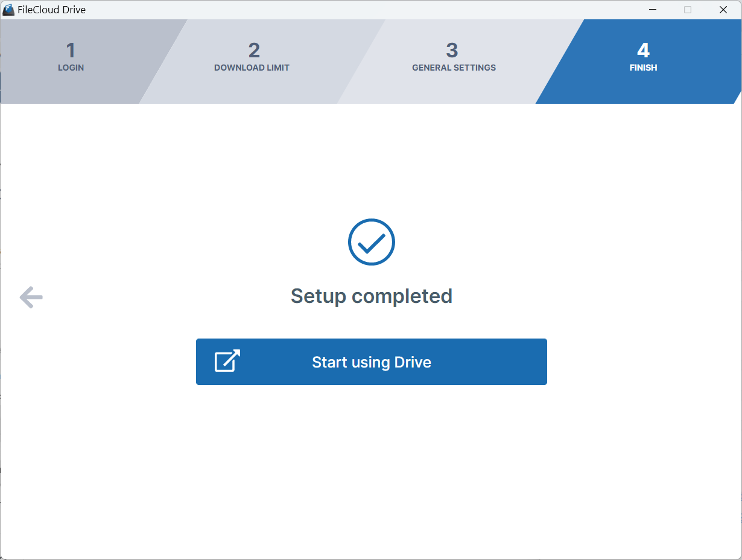Select the FINISH step
This screenshot has width=742, height=560.
642,59
